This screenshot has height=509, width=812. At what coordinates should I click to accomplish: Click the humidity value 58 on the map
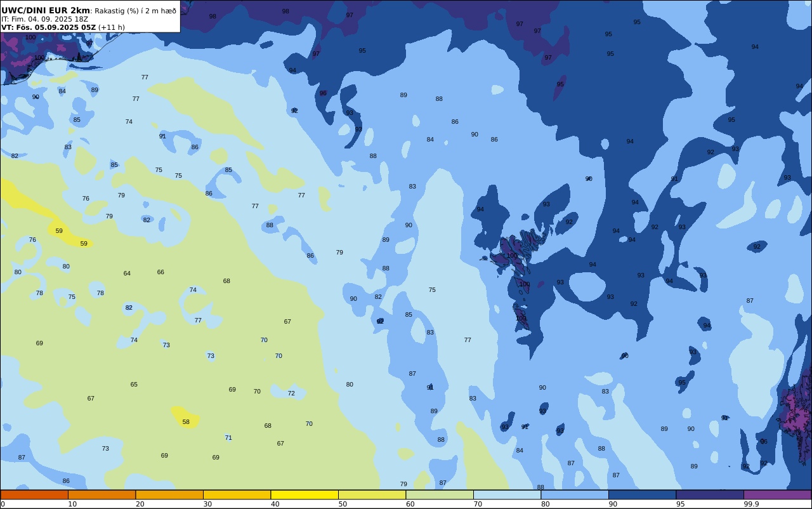coord(186,422)
